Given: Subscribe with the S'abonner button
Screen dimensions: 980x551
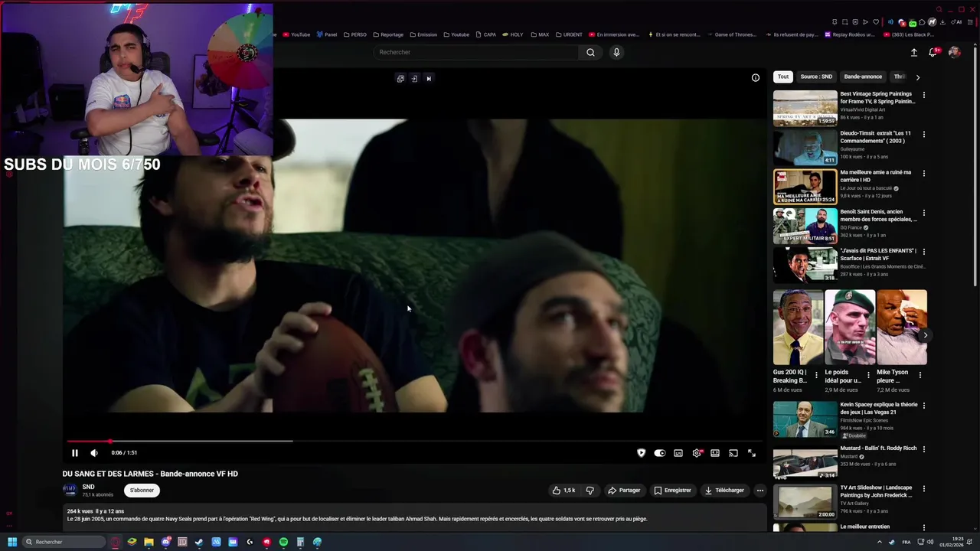Looking at the screenshot, I should coord(142,491).
